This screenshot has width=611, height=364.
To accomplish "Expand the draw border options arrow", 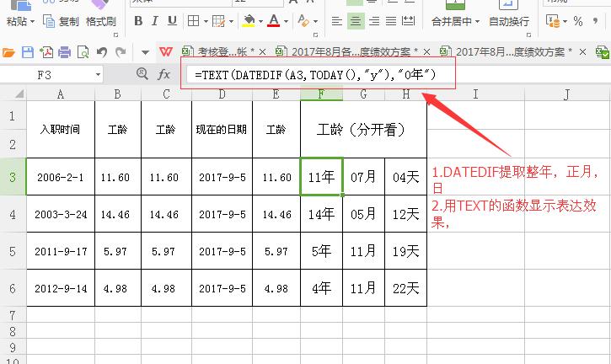I will [x=231, y=21].
